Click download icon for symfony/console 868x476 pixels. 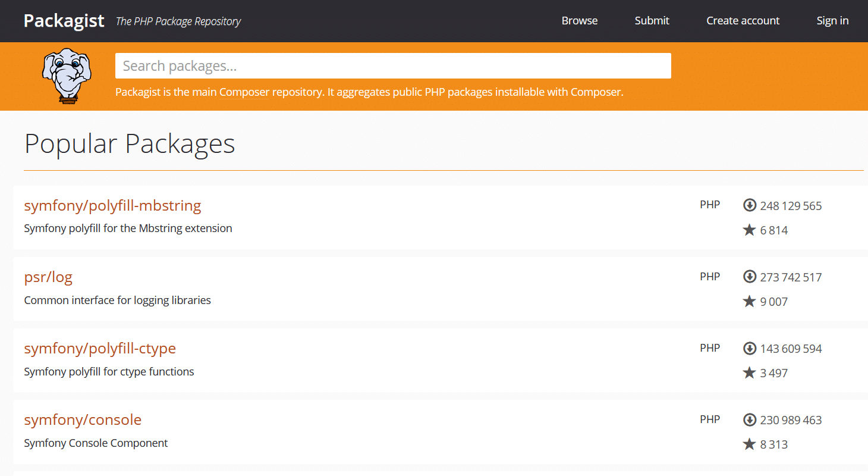tap(750, 419)
